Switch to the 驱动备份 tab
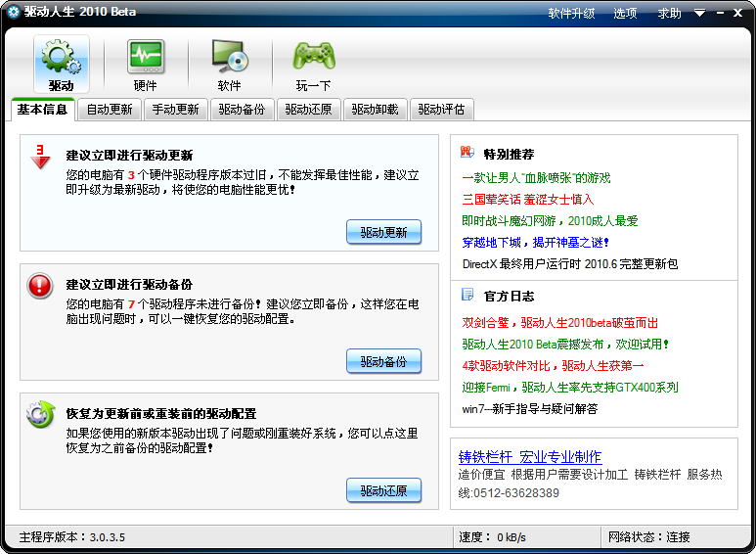Viewport: 756px width, 554px height. coord(242,110)
